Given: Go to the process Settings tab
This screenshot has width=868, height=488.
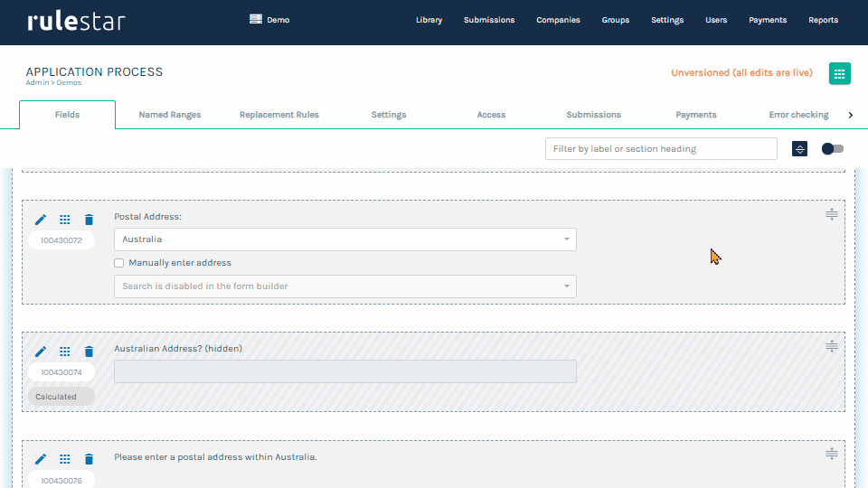Looking at the screenshot, I should [389, 115].
